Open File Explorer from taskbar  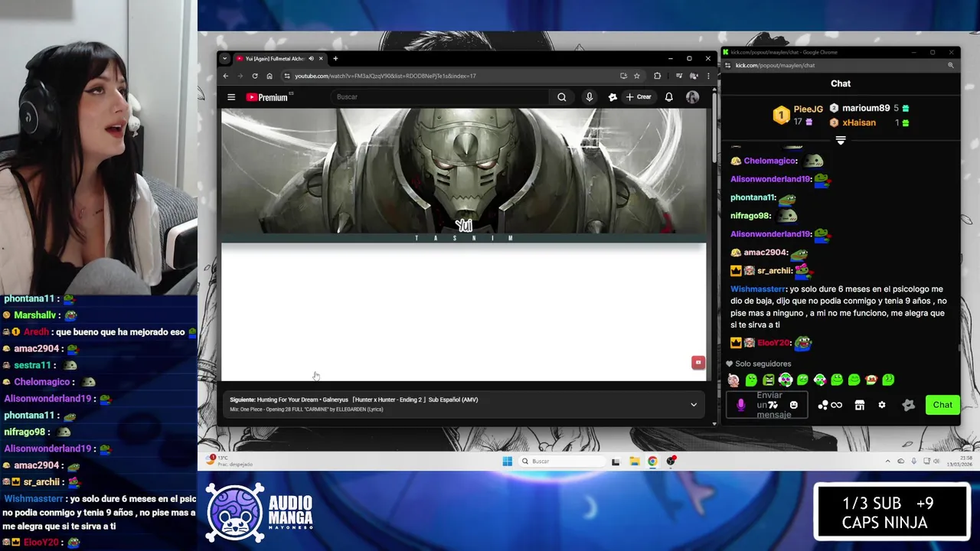point(635,461)
